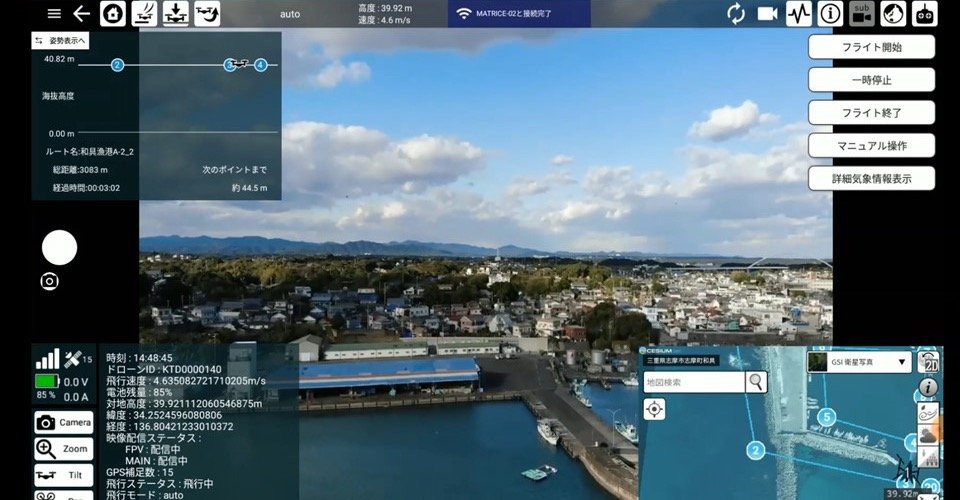Open the hamburger menu

point(54,14)
